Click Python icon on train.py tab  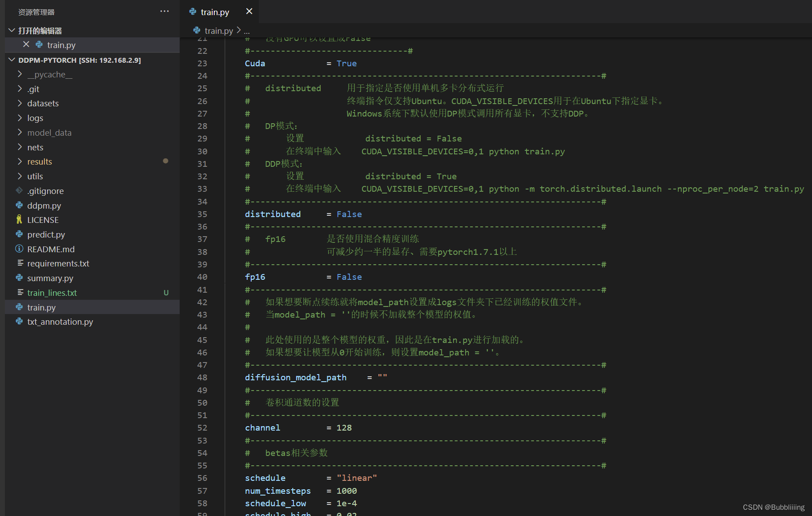[193, 12]
